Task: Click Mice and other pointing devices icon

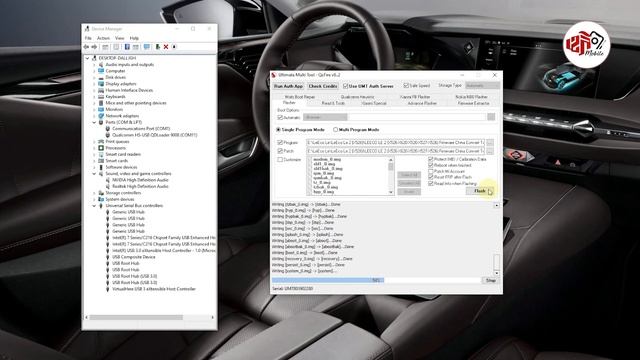Action: pyautogui.click(x=101, y=103)
